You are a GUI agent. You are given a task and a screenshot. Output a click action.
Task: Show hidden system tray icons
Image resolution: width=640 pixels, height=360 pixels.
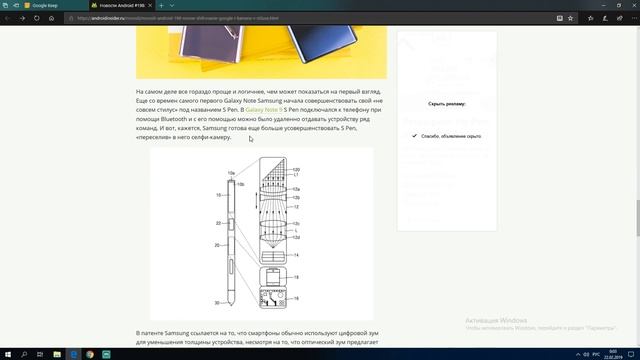pos(578,354)
